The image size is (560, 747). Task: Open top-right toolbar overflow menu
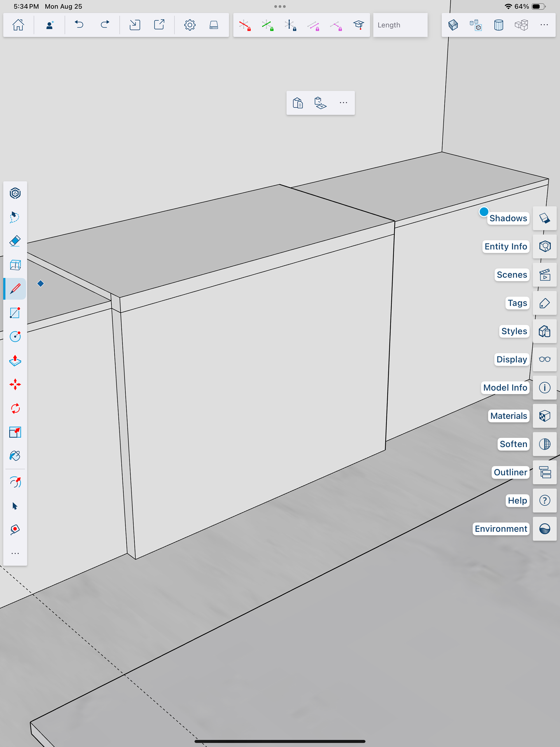click(544, 25)
